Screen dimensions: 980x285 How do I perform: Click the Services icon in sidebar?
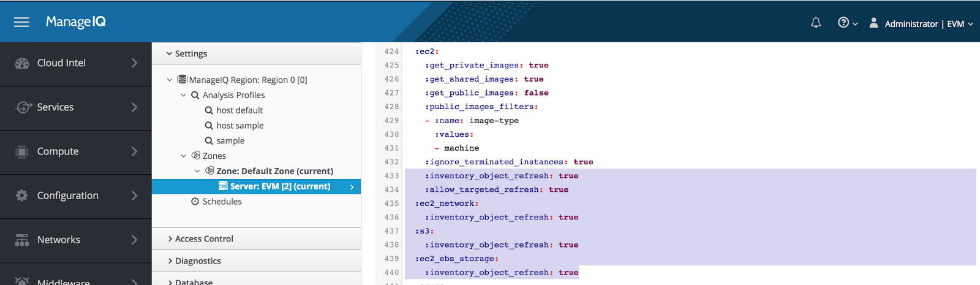coord(23,107)
